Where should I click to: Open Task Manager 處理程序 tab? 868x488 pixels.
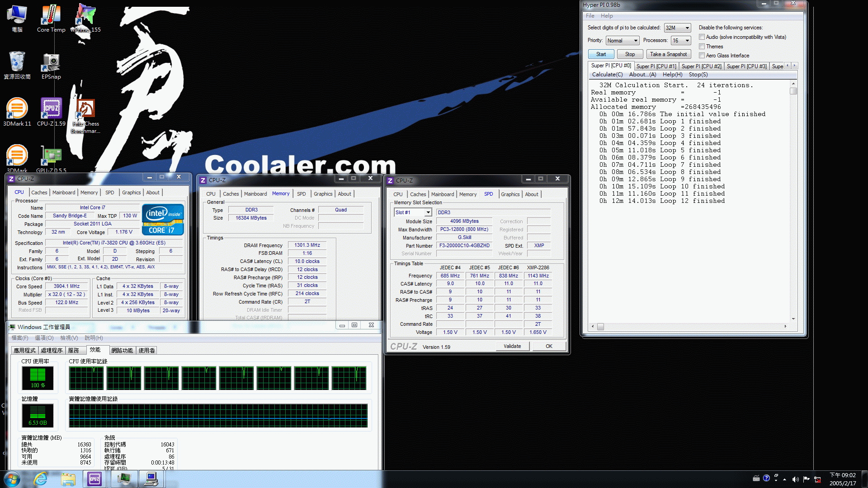(x=52, y=351)
